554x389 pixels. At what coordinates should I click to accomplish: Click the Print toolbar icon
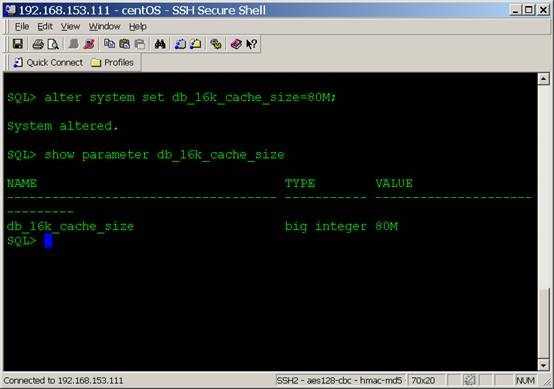[x=38, y=44]
